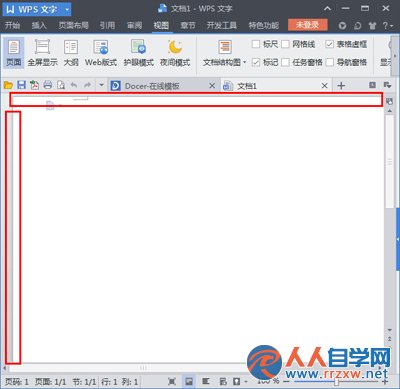The width and height of the screenshot is (400, 389).
Task: Open the 引用 ribbon tab
Action: [107, 25]
